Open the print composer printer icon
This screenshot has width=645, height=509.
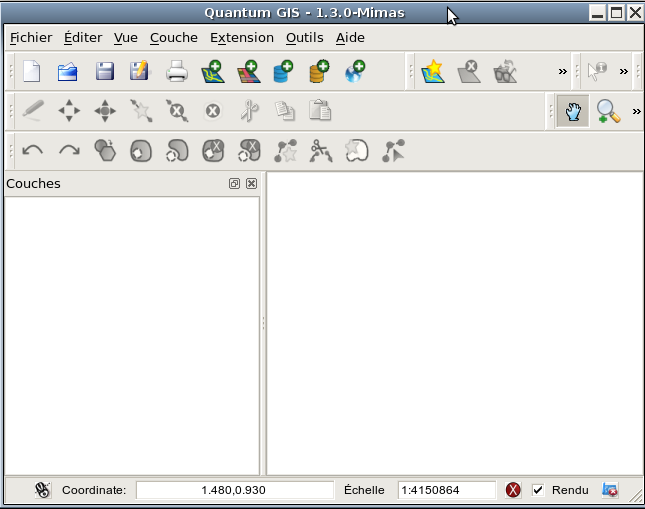177,72
